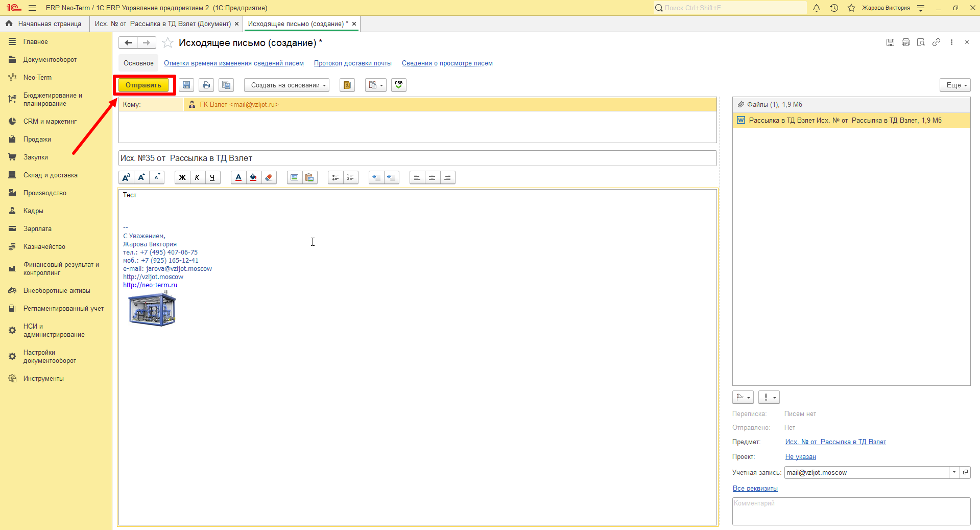This screenshot has height=530, width=980.
Task: Open the Все реквизиты link
Action: (755, 489)
